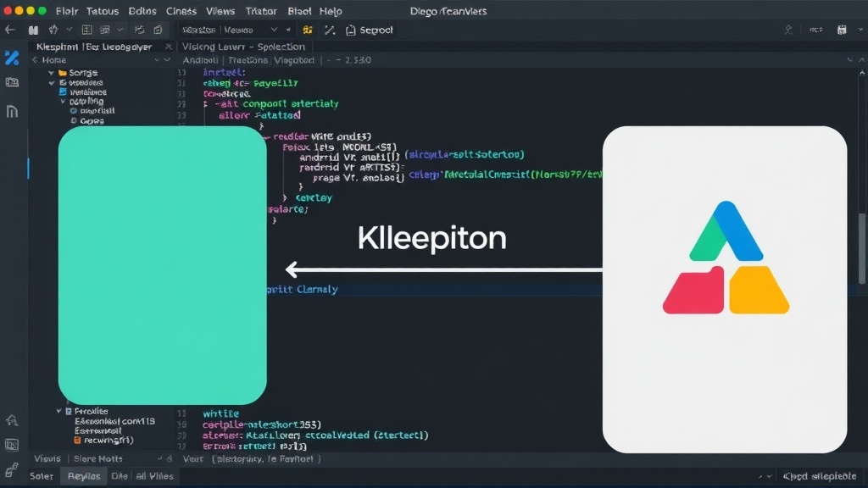Switch to the Visieng Lawrr - Spolection tab

tap(244, 47)
